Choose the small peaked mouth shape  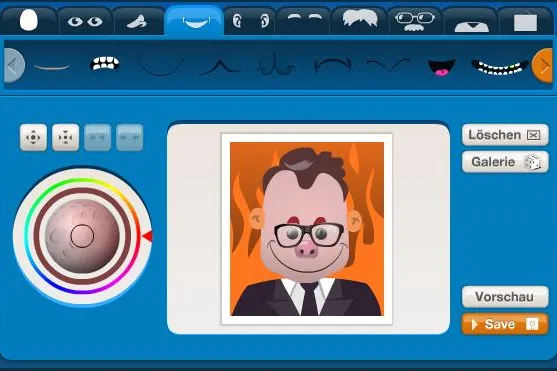(x=219, y=66)
